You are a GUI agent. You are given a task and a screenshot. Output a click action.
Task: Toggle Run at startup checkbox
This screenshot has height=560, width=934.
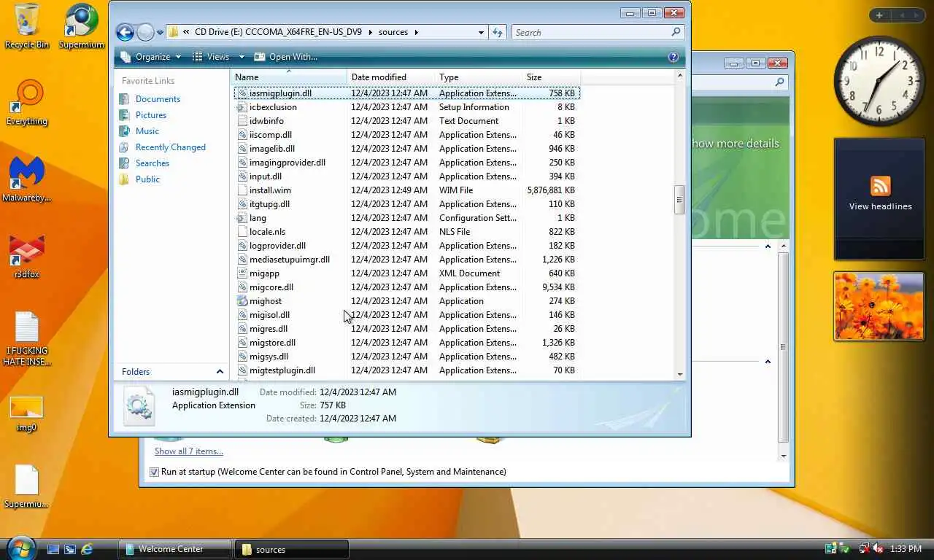click(154, 472)
